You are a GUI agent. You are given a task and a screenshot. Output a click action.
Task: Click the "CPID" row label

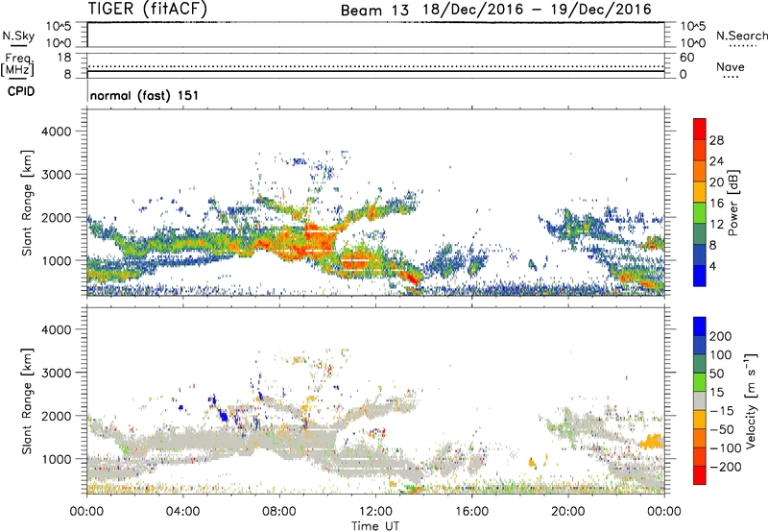[21, 91]
